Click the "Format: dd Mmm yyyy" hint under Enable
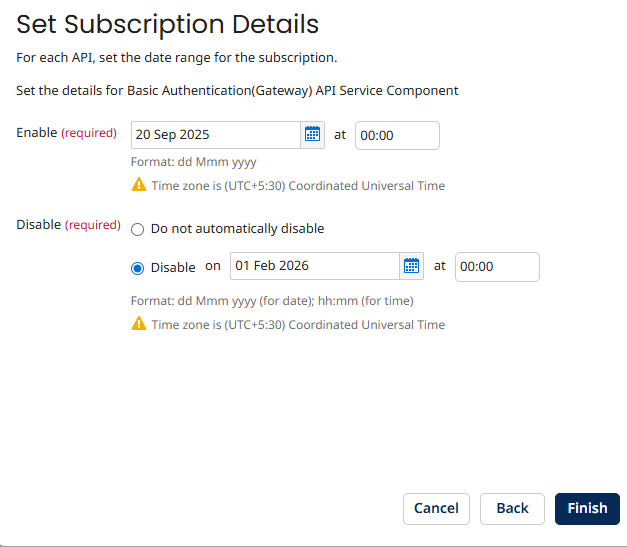This screenshot has height=547, width=627. pos(193,162)
